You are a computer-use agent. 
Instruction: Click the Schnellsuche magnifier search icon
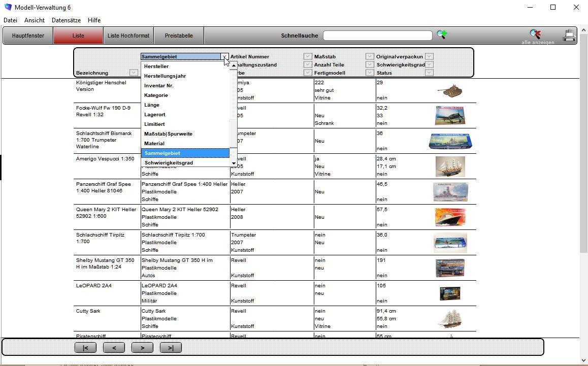pos(442,35)
